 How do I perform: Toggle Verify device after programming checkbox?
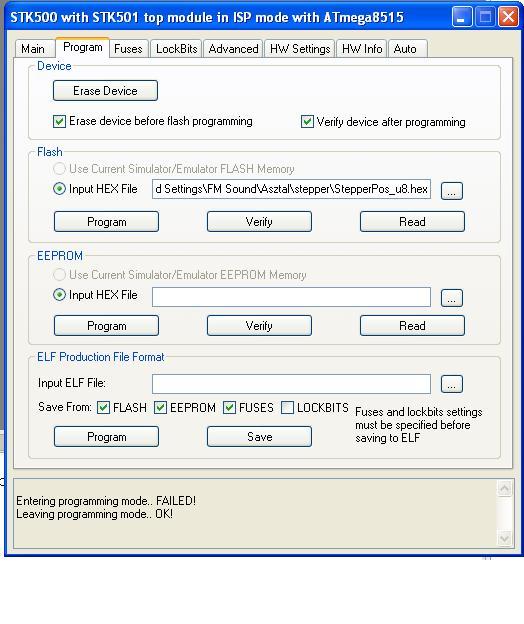pos(307,121)
